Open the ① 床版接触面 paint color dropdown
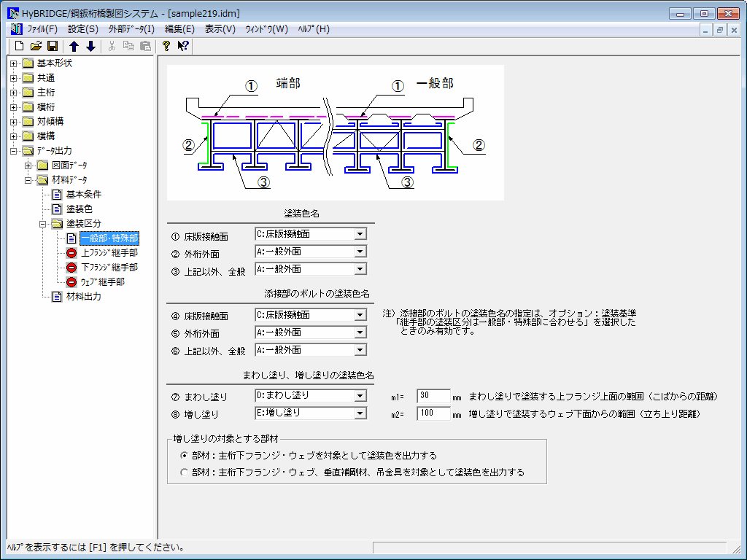The image size is (747, 560). click(360, 234)
